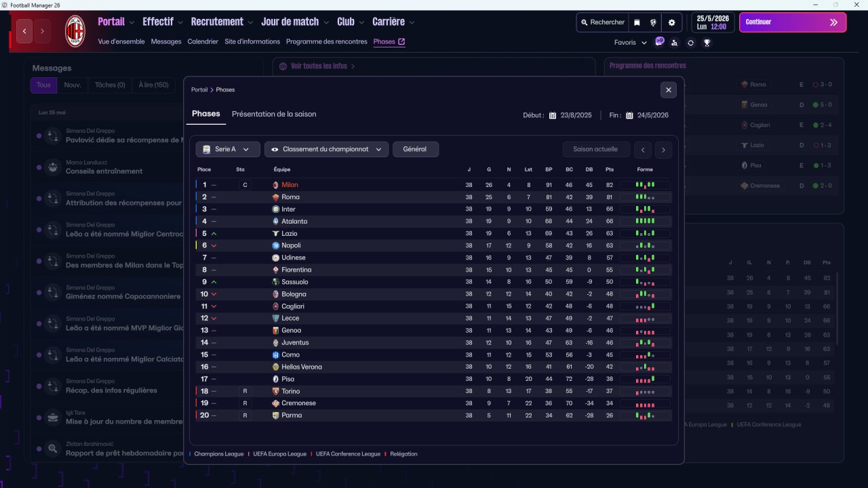
Task: Click the Continuer button
Action: point(793,22)
